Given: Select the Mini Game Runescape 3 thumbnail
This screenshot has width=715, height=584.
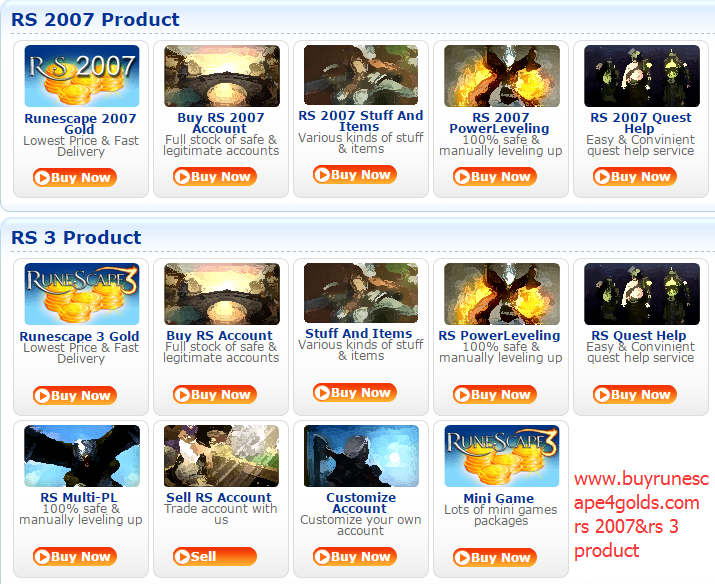Looking at the screenshot, I should 502,456.
